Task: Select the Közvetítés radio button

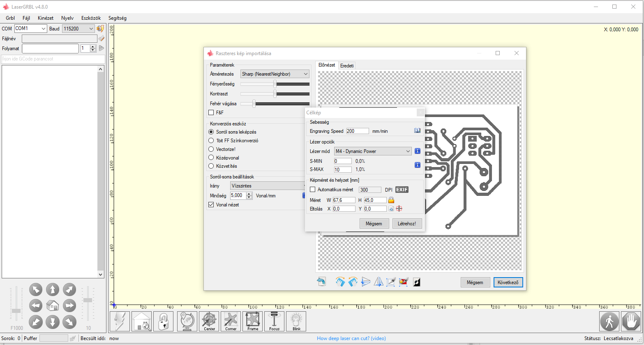Action: [211, 166]
